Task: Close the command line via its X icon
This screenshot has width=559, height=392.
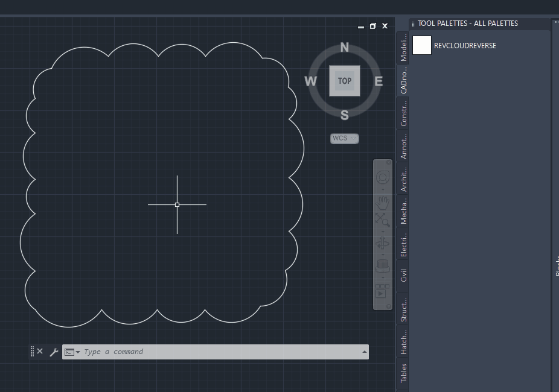Action: tap(40, 351)
